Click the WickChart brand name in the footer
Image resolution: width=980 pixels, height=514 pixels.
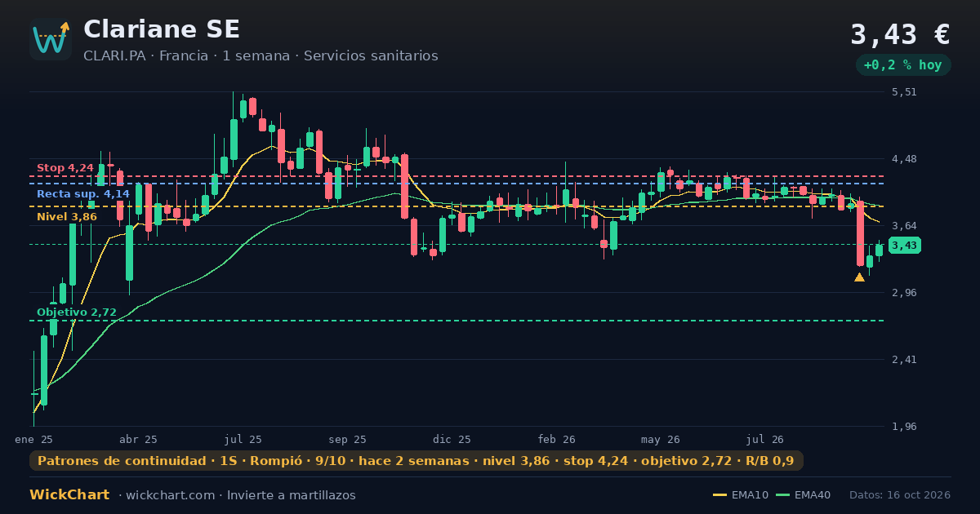coord(69,495)
